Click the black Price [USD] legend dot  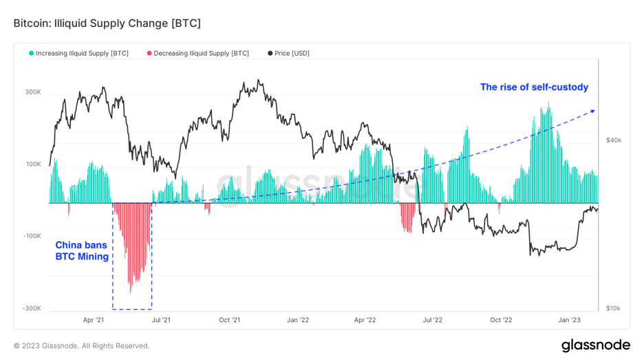point(270,54)
